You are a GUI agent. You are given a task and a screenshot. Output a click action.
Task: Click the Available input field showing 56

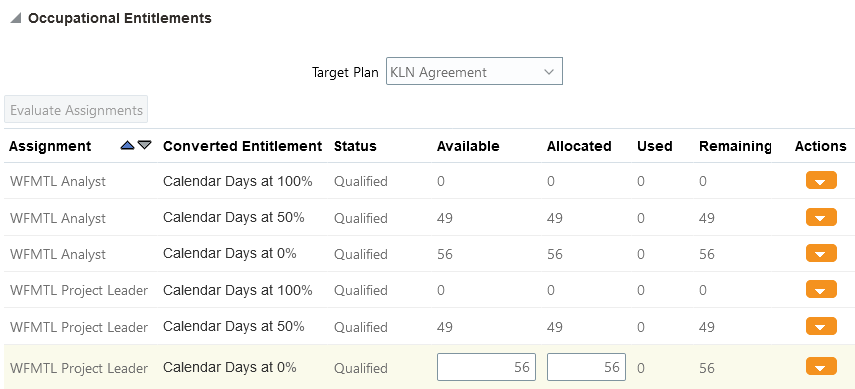[486, 367]
